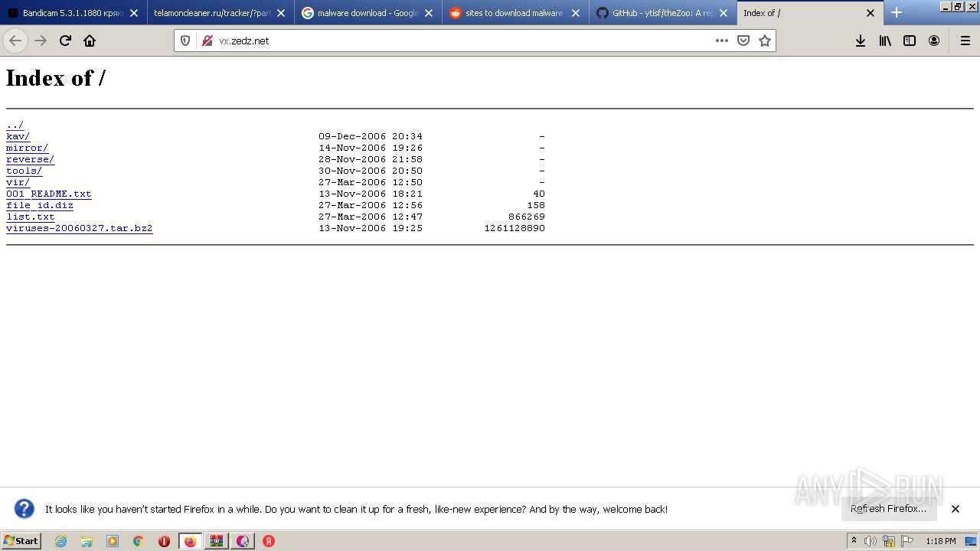Open the list.txt file
980x551 pixels.
30,217
